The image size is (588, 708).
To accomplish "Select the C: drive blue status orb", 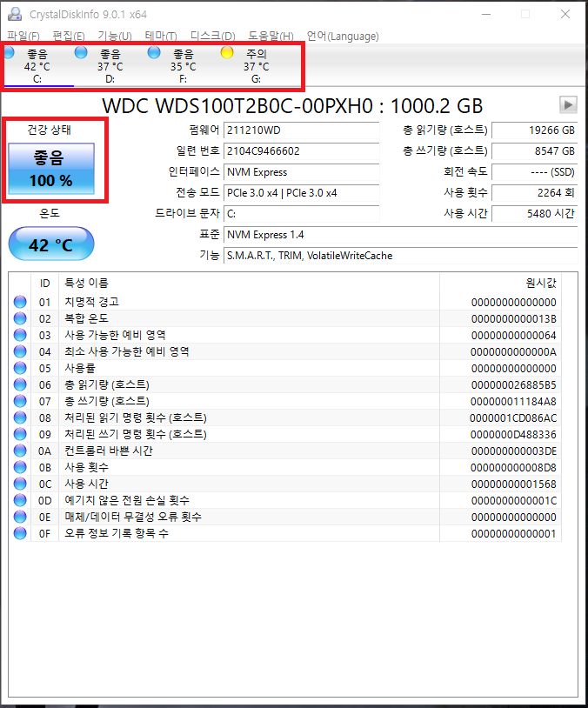I will (x=9, y=53).
